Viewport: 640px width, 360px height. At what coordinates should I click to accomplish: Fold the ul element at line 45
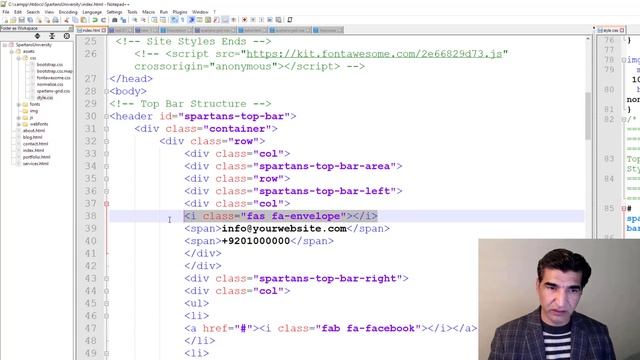pyautogui.click(x=106, y=303)
